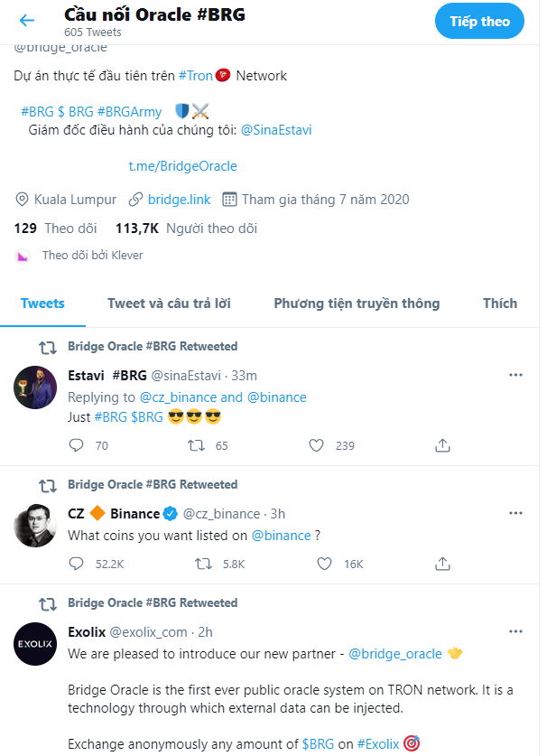
Task: Like Estavi's tweet with 239 likes
Action: click(316, 445)
